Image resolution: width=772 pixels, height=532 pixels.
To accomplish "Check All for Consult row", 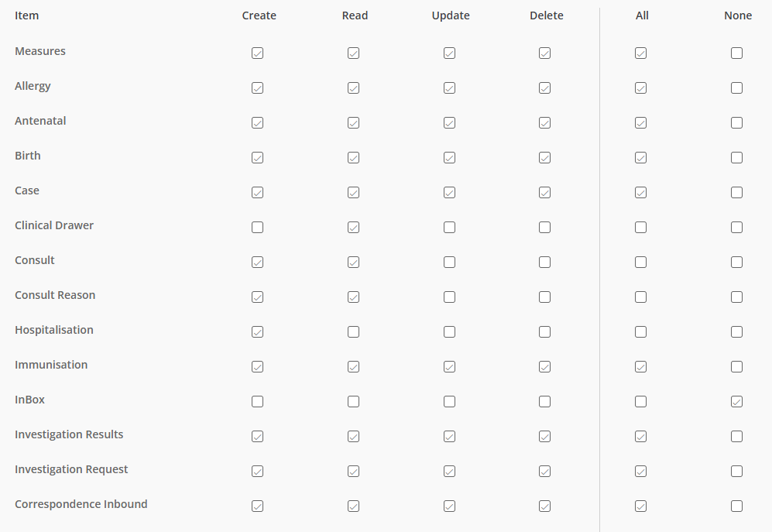I will tap(640, 263).
